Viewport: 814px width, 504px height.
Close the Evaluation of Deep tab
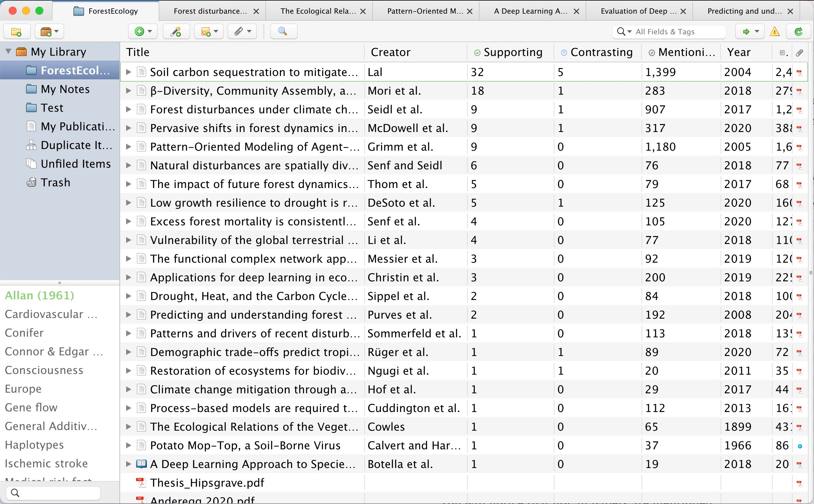683,12
